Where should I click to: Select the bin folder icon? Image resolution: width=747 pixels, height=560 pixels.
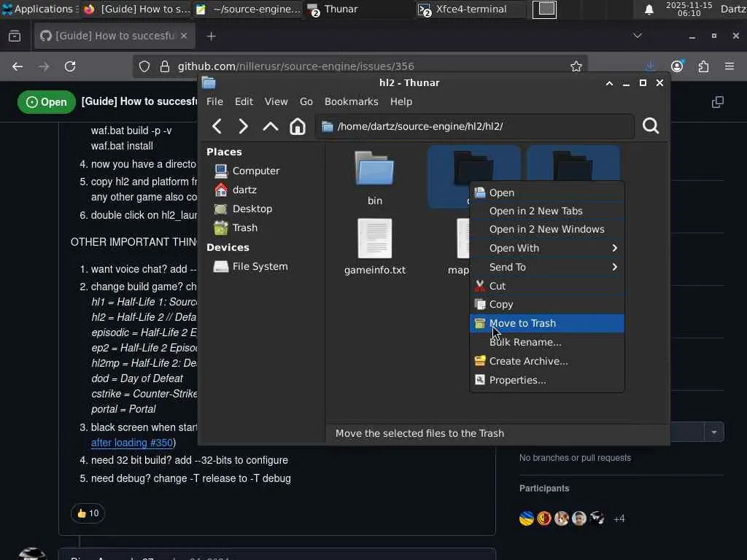point(374,169)
